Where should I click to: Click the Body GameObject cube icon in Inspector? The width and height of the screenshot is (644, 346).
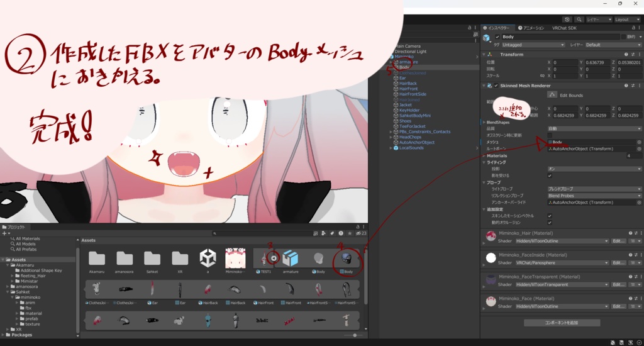(487, 38)
